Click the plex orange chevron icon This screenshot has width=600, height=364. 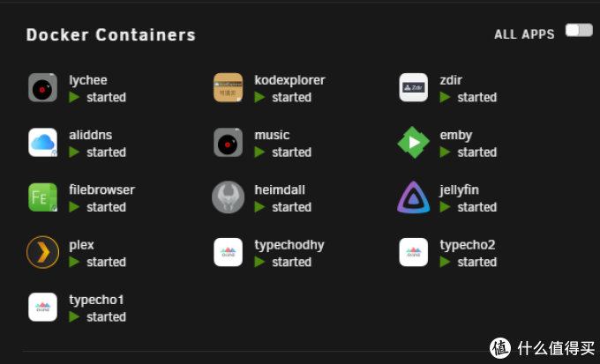(x=42, y=252)
